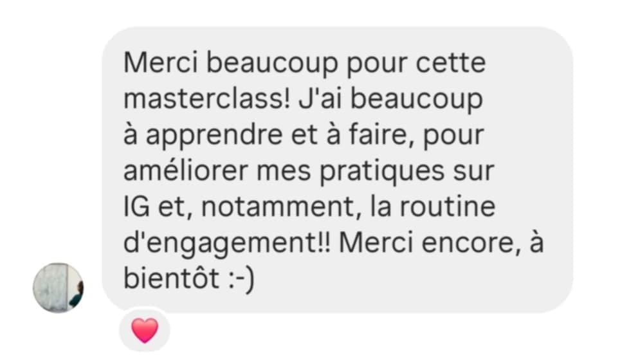Click the word "routine" in the message
Screen dimensions: 640x364
[448, 206]
